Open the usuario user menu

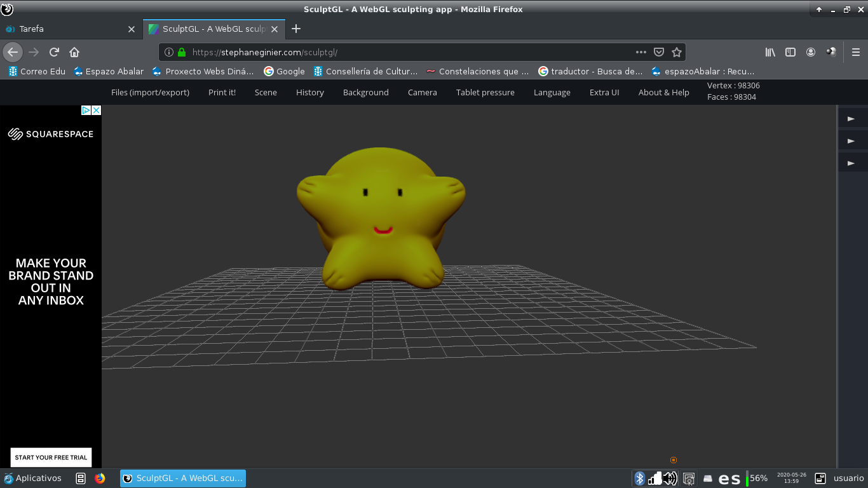tap(849, 478)
